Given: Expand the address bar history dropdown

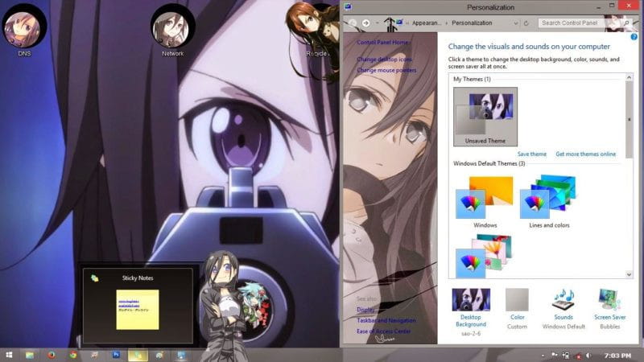Looking at the screenshot, I should tap(517, 23).
